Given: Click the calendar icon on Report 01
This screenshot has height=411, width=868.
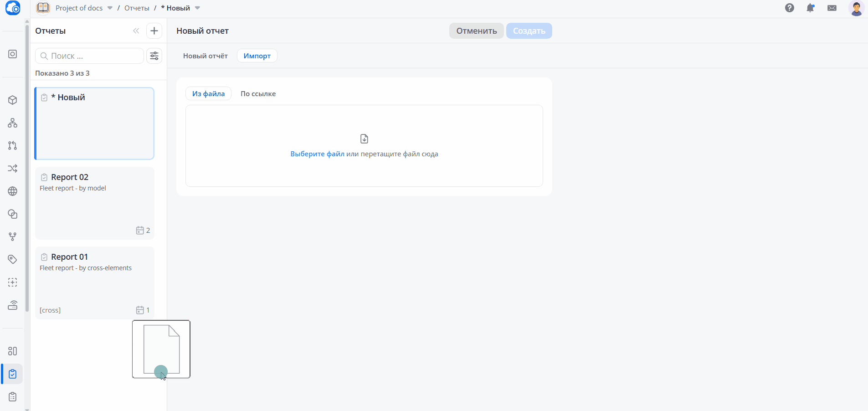Looking at the screenshot, I should pyautogui.click(x=140, y=310).
